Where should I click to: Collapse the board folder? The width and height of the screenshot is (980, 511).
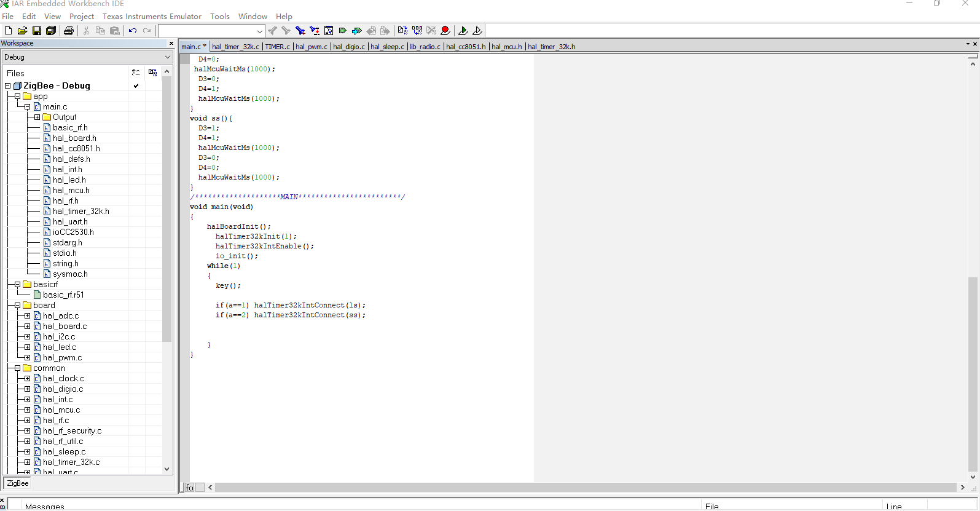pyautogui.click(x=17, y=306)
